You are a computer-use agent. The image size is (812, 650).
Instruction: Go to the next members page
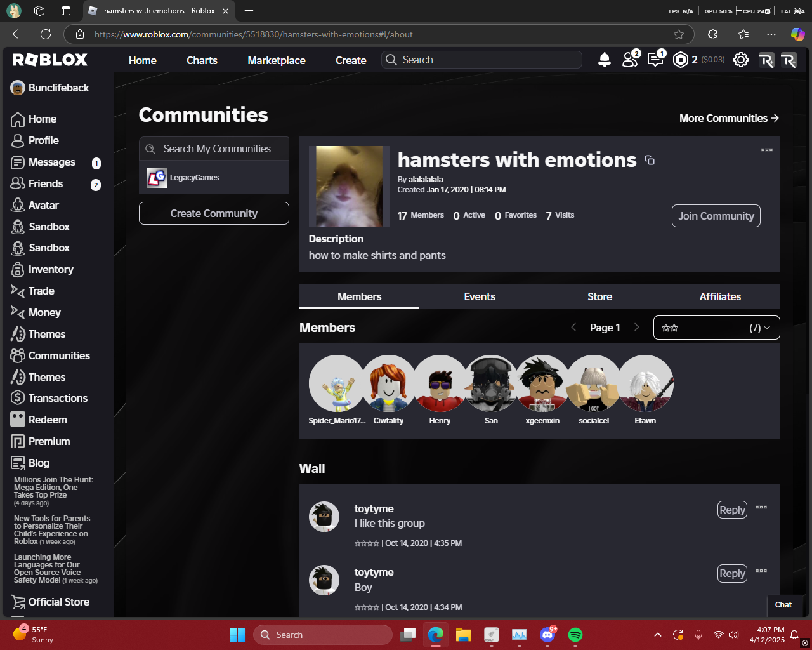[x=637, y=328]
